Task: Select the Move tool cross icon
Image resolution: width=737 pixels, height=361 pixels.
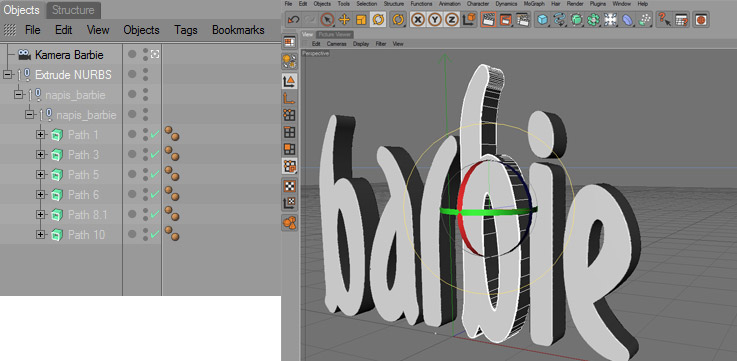Action: [x=344, y=19]
